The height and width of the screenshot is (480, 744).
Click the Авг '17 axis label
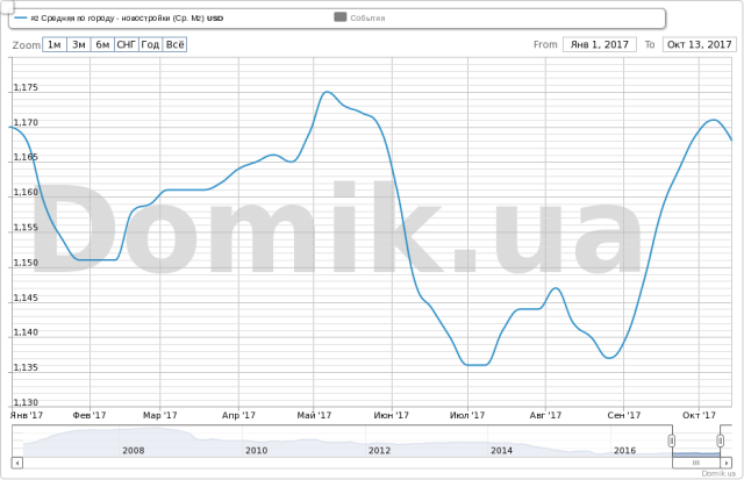(545, 415)
